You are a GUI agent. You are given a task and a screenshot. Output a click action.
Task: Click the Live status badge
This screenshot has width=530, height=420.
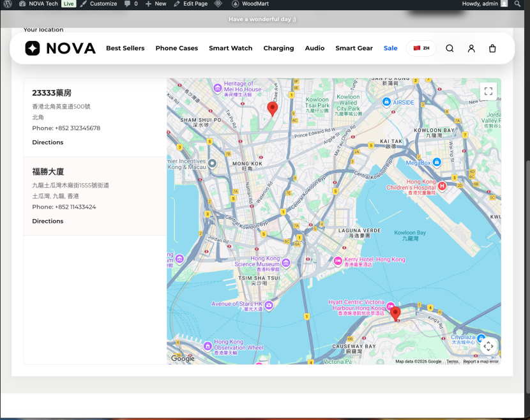[68, 4]
